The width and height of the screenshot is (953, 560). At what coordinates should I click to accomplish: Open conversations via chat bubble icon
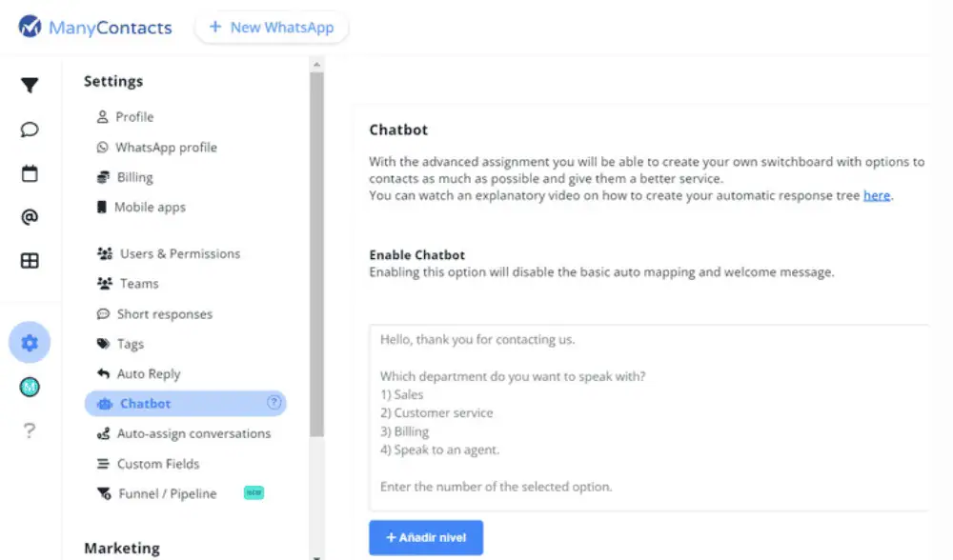pos(30,130)
